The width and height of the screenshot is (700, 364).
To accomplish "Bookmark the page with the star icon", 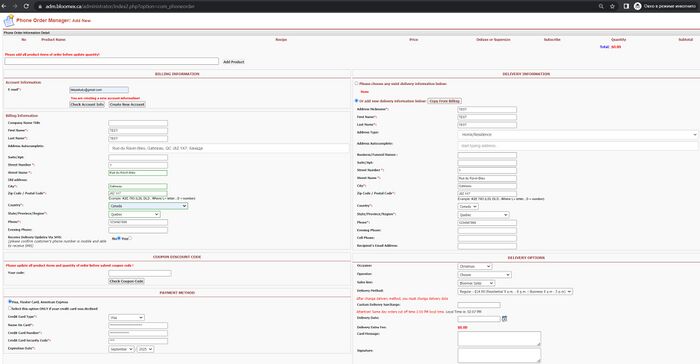I will (612, 6).
